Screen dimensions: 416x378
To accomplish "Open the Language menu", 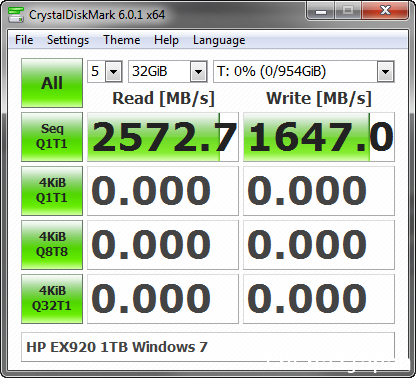I will [219, 40].
